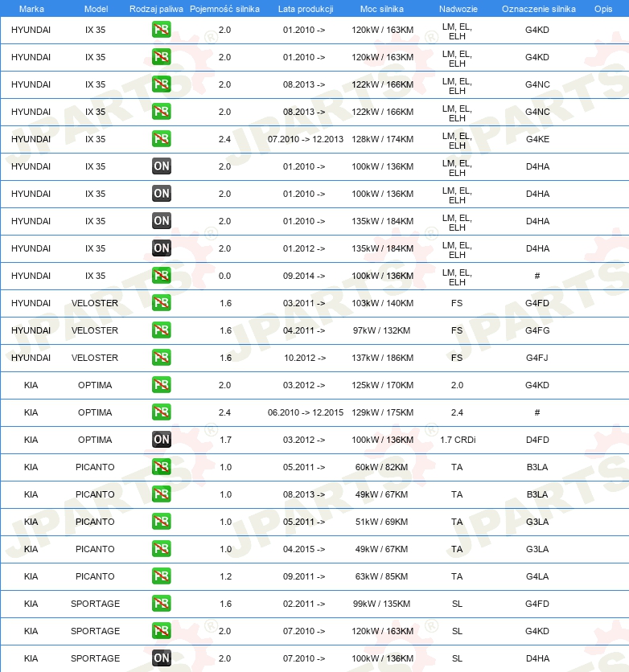Select the '06.2010 -> 12.2015' production years cell

point(306,412)
